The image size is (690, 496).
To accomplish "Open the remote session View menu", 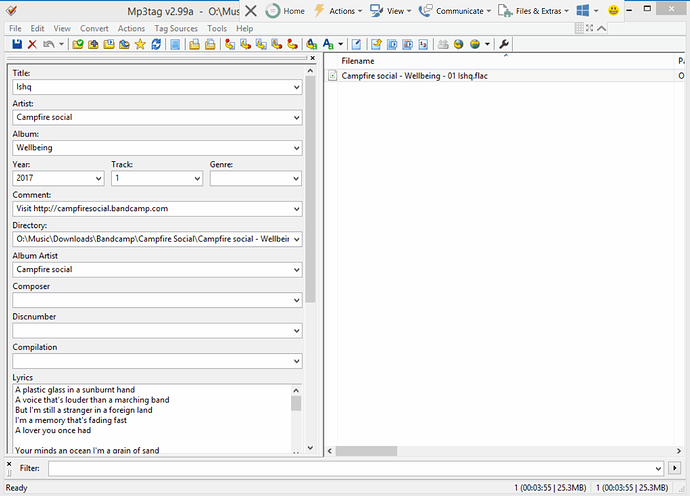I will click(390, 11).
